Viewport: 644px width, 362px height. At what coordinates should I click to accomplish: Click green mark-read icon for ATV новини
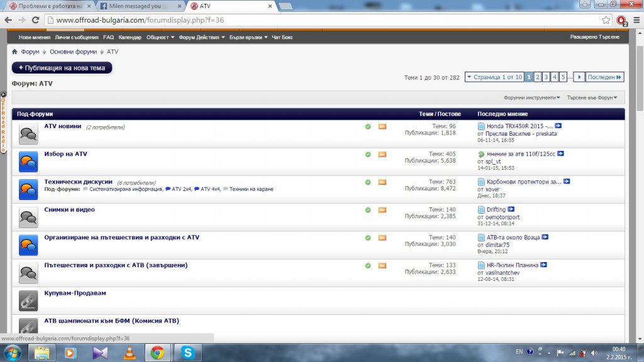point(368,126)
